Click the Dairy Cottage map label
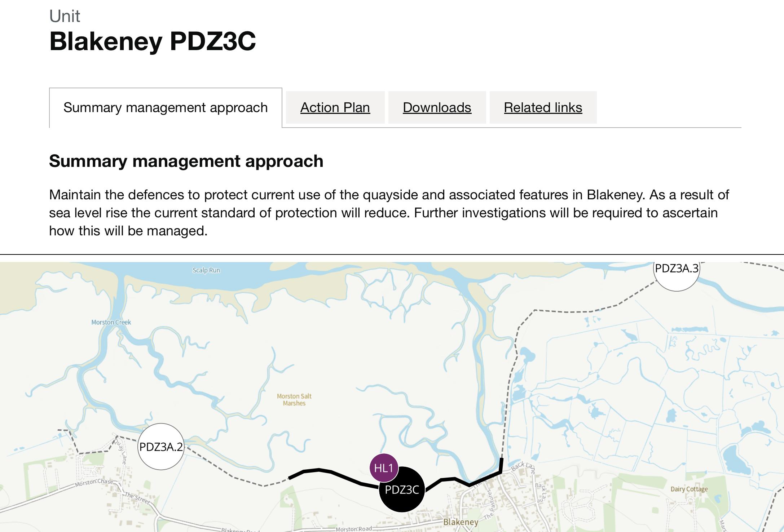Screen dimensions: 784x532 [x=689, y=489]
